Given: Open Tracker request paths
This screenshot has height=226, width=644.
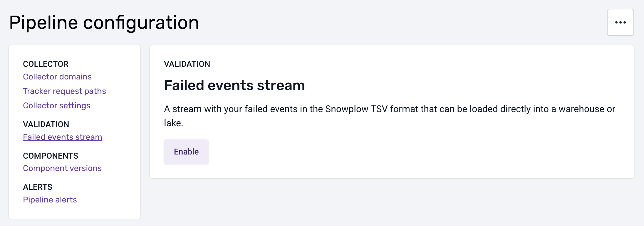Looking at the screenshot, I should (x=64, y=91).
